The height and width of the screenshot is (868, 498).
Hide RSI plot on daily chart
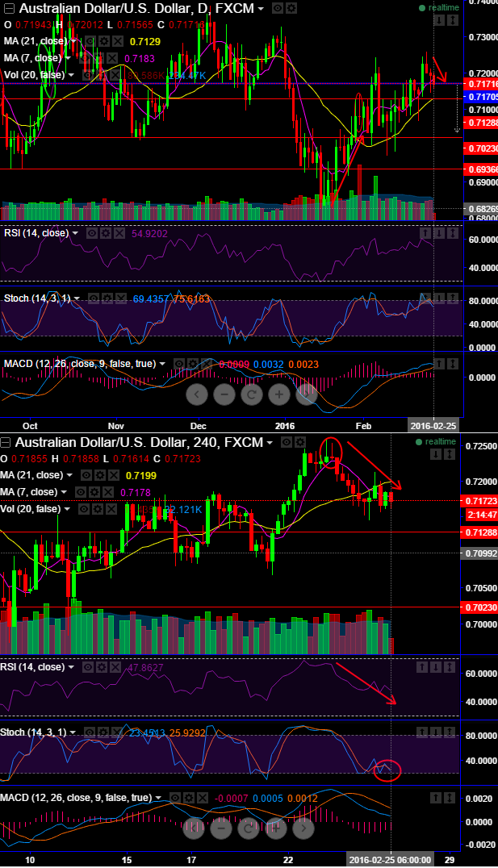[x=92, y=233]
